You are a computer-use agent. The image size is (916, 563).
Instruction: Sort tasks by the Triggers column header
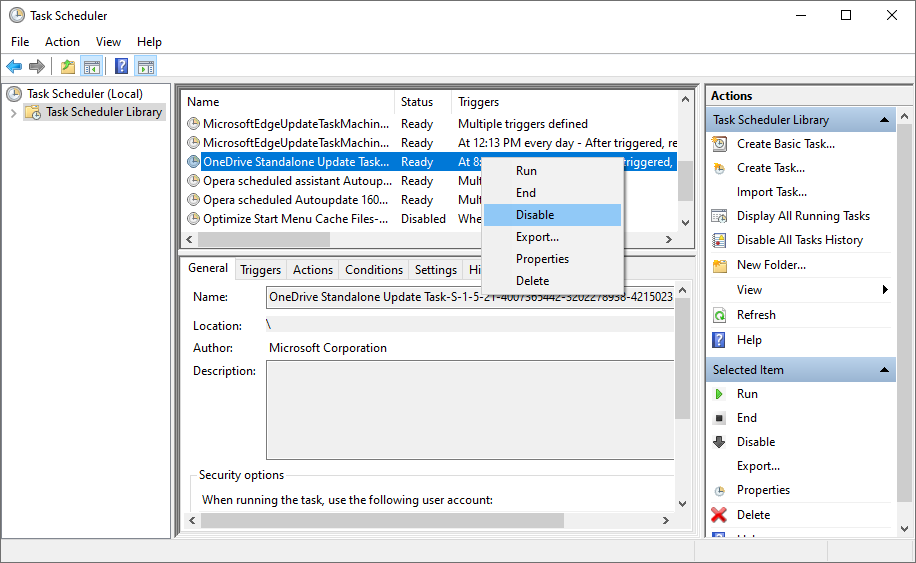pos(564,102)
